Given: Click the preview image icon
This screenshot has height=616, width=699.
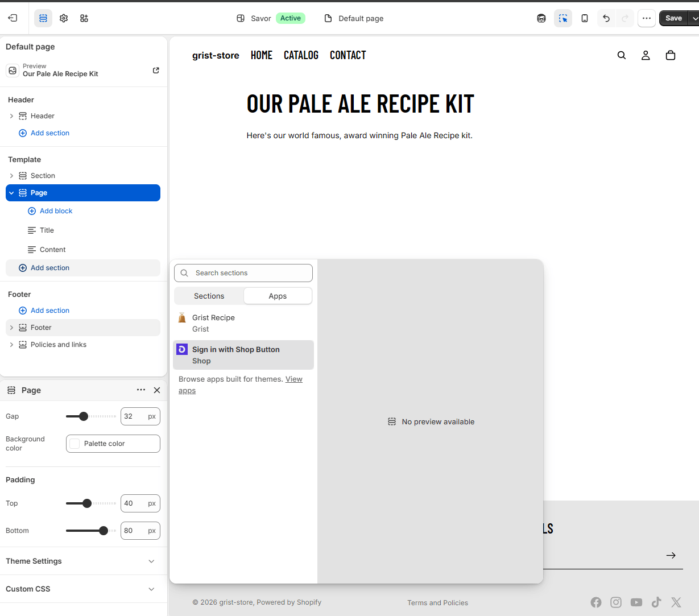Looking at the screenshot, I should point(13,71).
